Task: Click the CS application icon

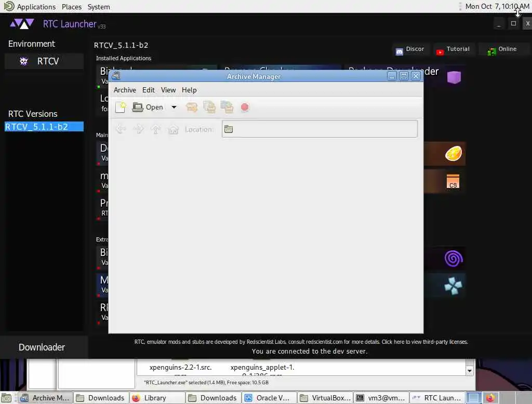Action: 453,181
